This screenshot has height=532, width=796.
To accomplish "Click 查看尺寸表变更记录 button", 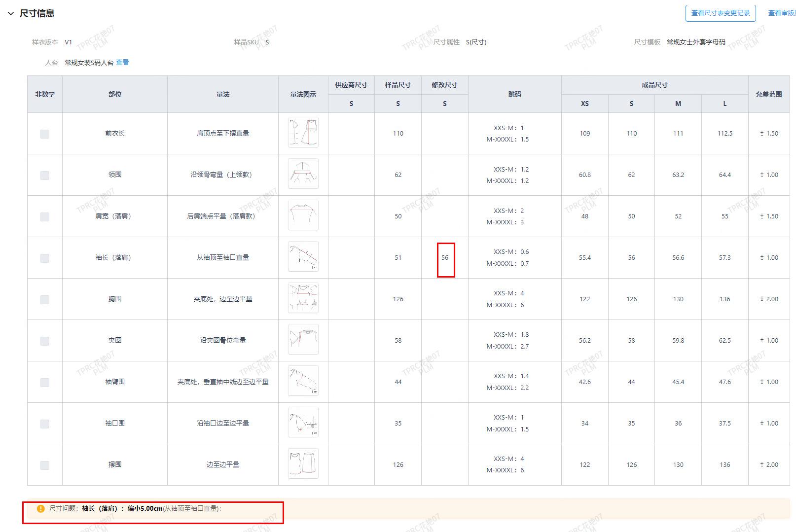I will click(x=720, y=13).
